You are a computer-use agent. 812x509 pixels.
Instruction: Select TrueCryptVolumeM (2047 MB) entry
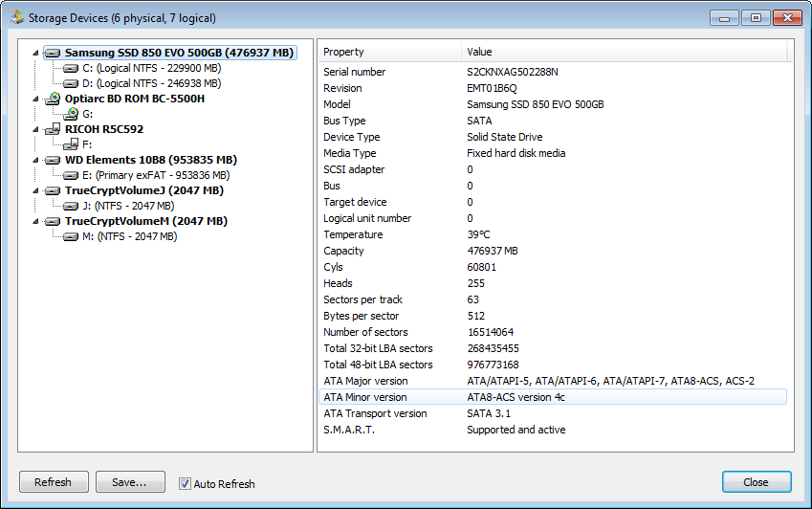pos(146,221)
